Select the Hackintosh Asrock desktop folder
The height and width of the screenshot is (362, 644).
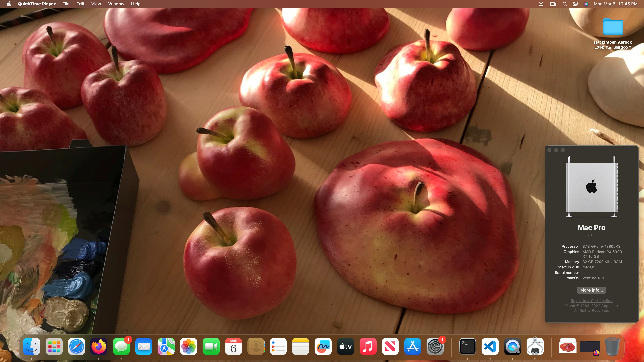pos(613,27)
